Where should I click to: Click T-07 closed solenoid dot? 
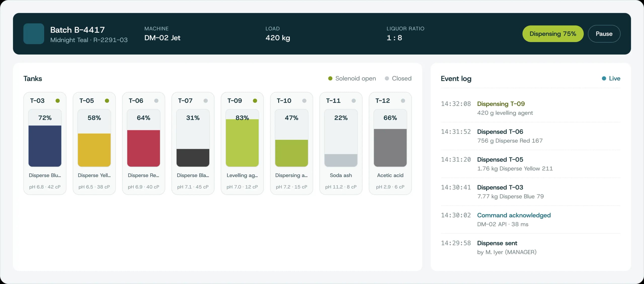pyautogui.click(x=206, y=101)
